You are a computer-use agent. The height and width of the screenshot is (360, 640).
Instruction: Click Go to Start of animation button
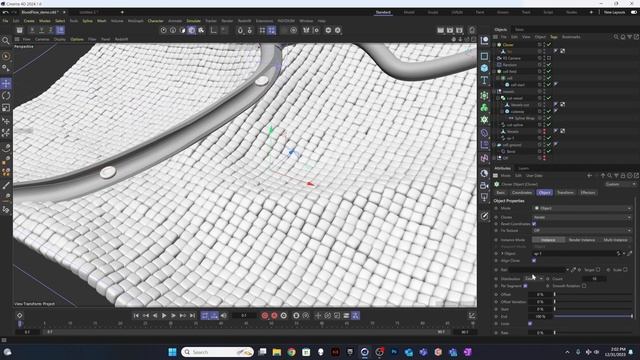tap(136, 316)
